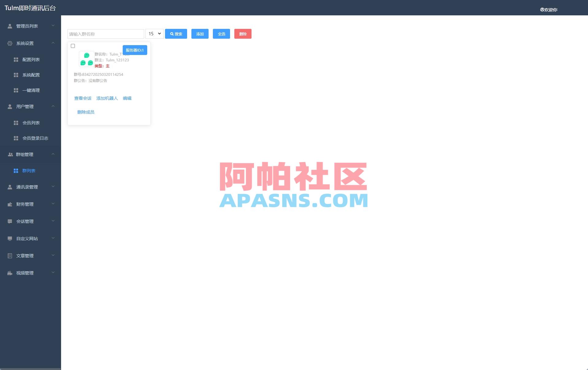This screenshot has width=588, height=370.
Task: Open 财务管理 via the briefcase icon
Action: tap(10, 204)
